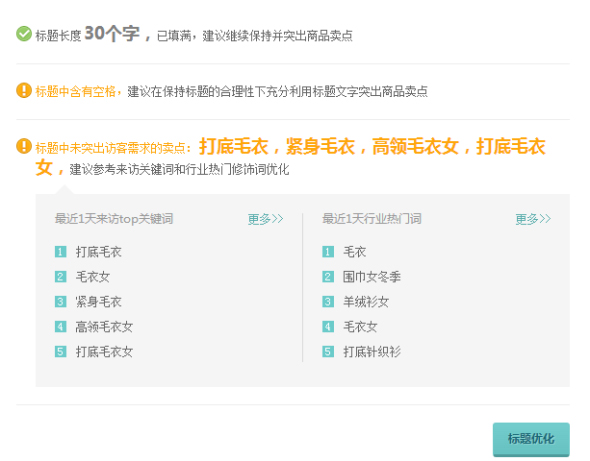Select industry hot word 毛衣女 ranked 4
The height and width of the screenshot is (461, 590).
(360, 327)
